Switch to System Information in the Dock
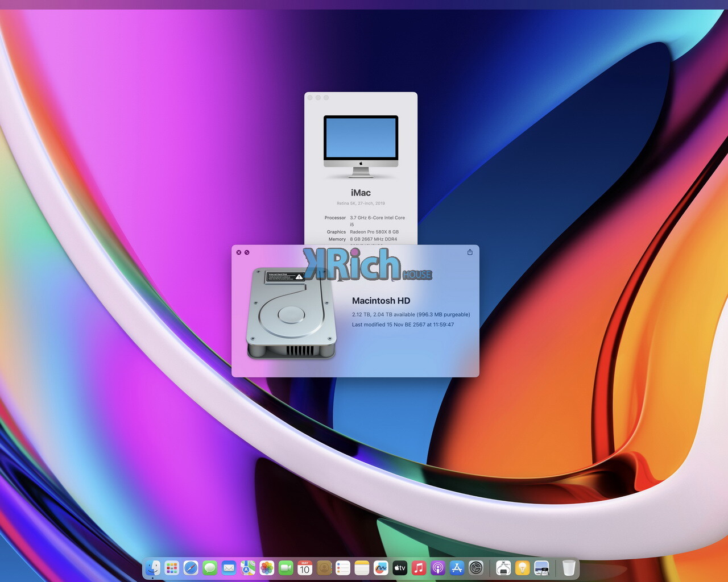 503,567
